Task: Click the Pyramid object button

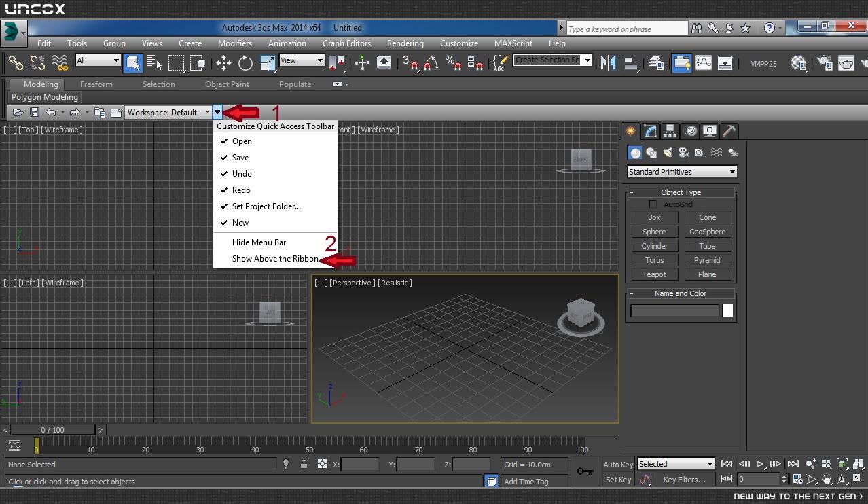Action: click(x=708, y=260)
